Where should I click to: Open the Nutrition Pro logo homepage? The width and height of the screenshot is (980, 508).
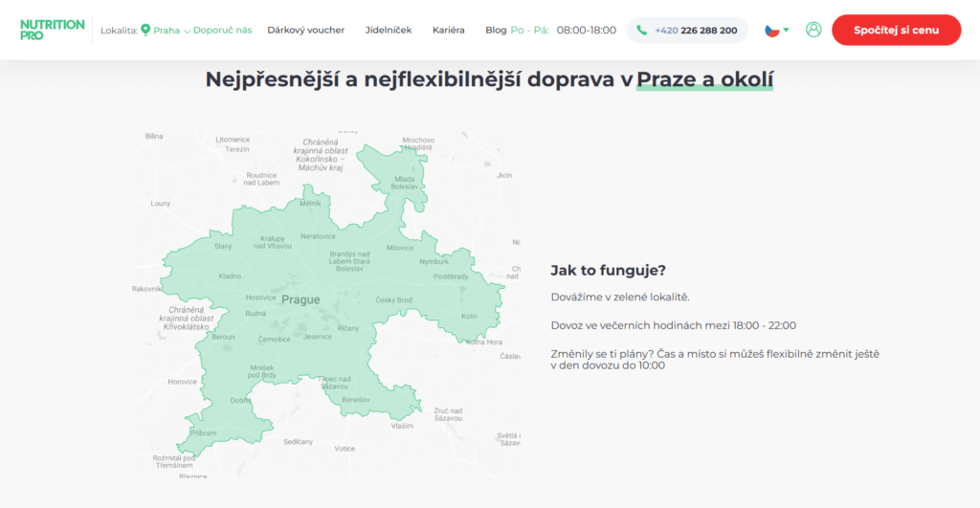click(52, 30)
